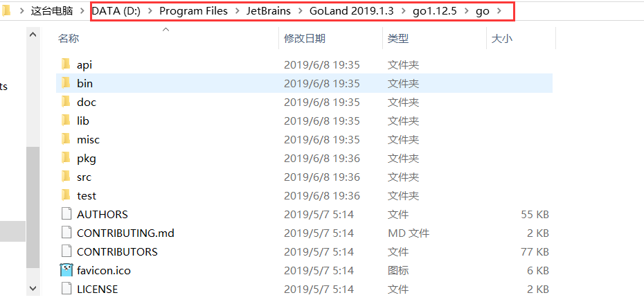Image resolution: width=644 pixels, height=302 pixels.
Task: Select the test folder name
Action: pos(87,195)
